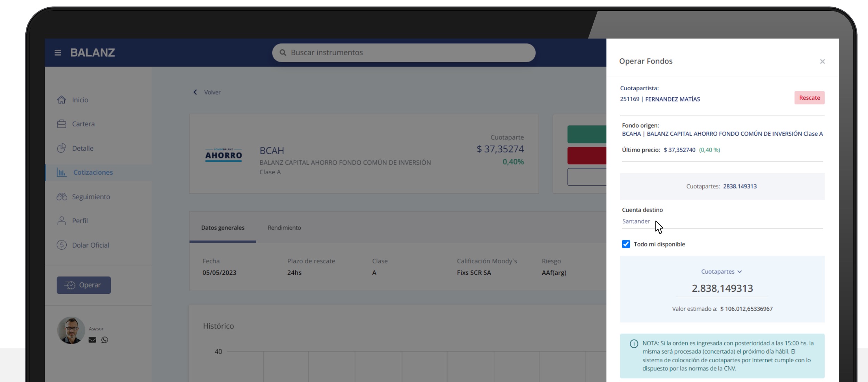868x382 pixels.
Task: Open the hamburger menu next to BALANZ
Action: (x=58, y=53)
